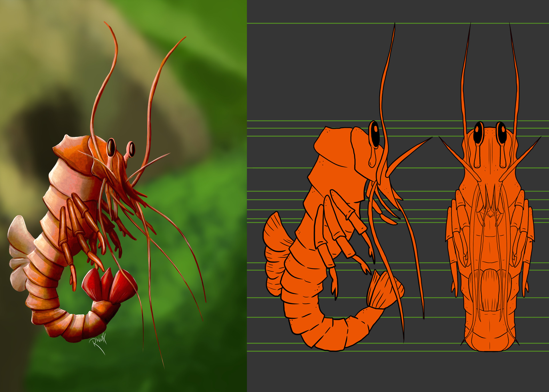
Task: Click the top-view shrimp's left antenna tip
Action: point(470,26)
